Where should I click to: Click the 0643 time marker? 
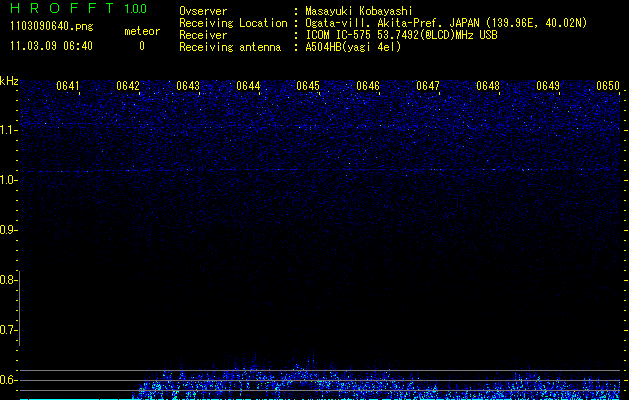point(188,86)
